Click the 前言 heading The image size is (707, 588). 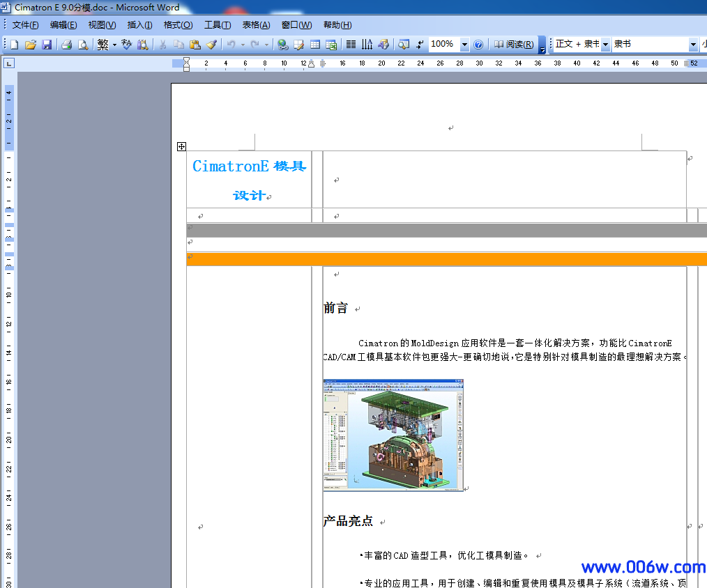(x=335, y=308)
